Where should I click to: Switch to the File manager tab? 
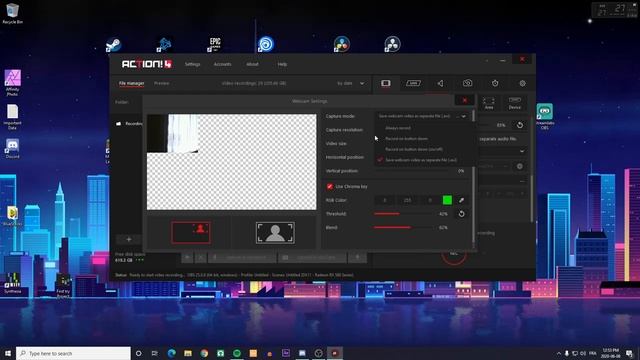[131, 83]
